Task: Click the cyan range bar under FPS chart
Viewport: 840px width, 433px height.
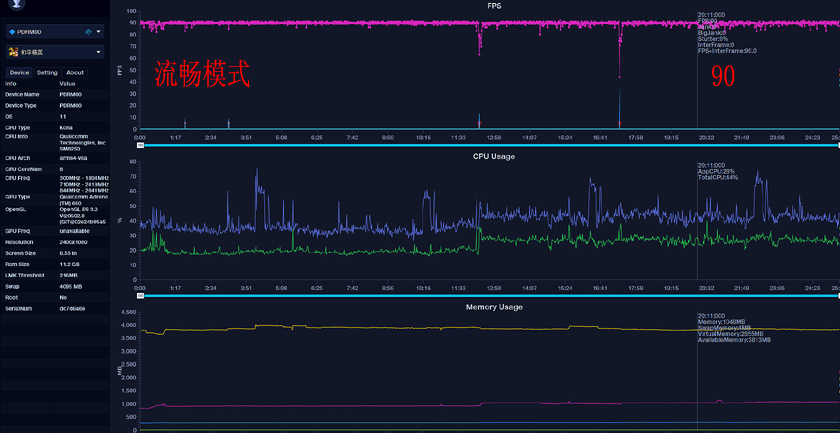Action: click(x=491, y=145)
